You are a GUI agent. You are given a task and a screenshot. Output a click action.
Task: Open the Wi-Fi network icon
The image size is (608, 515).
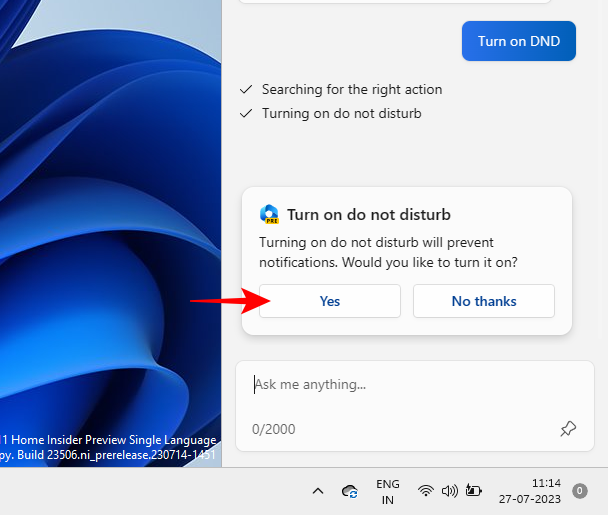point(426,491)
